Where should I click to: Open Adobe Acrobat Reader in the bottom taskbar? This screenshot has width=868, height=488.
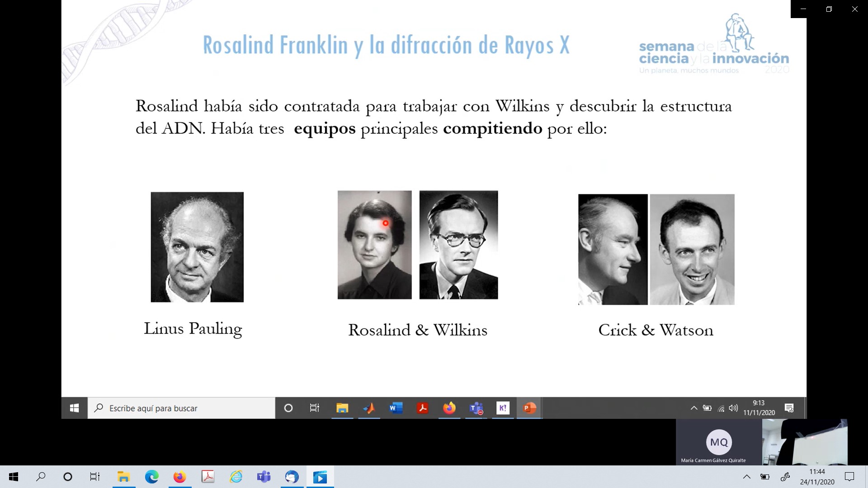point(208,477)
